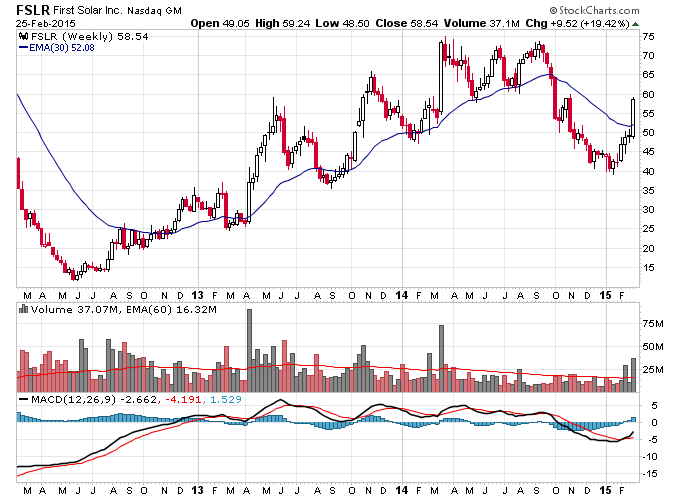
Task: Click the date 25-Feb-2015
Action: 46,23
